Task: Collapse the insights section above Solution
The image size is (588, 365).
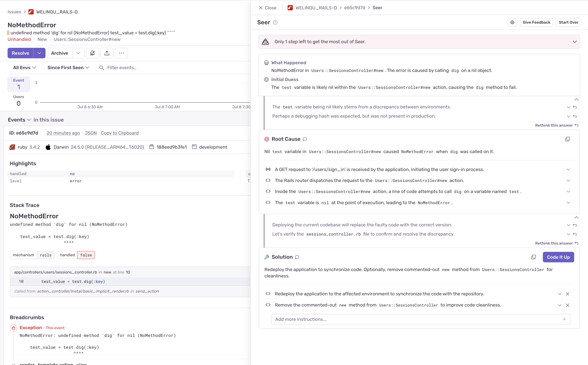Action: (576, 217)
